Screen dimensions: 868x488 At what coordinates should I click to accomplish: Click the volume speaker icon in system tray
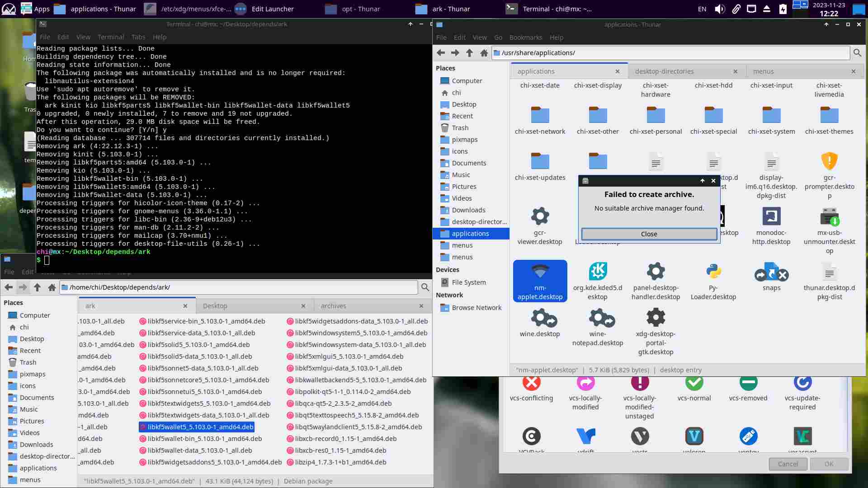point(720,9)
